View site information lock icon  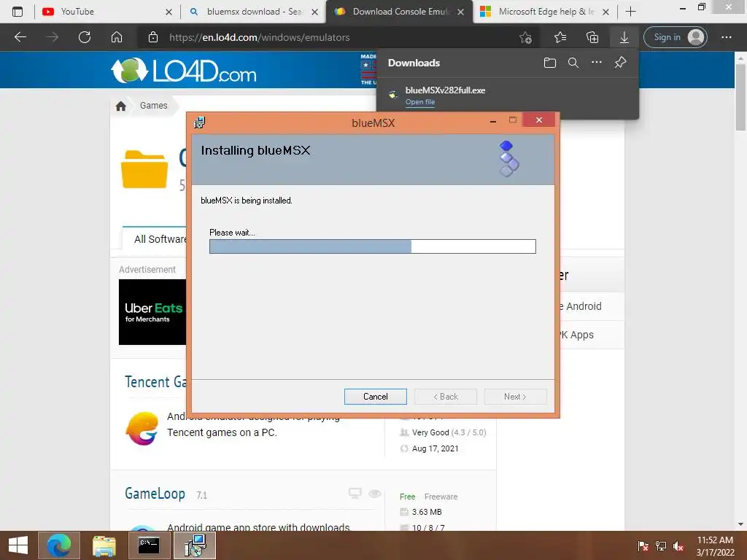coord(153,37)
